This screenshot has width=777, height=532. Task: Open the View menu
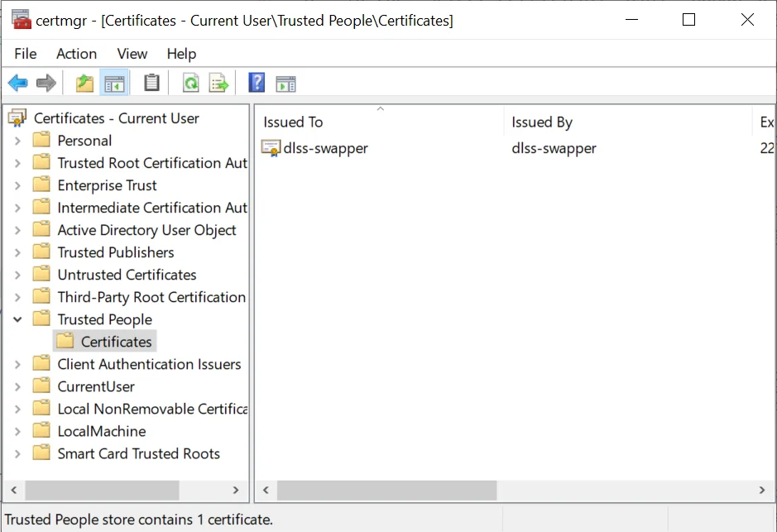click(x=132, y=54)
